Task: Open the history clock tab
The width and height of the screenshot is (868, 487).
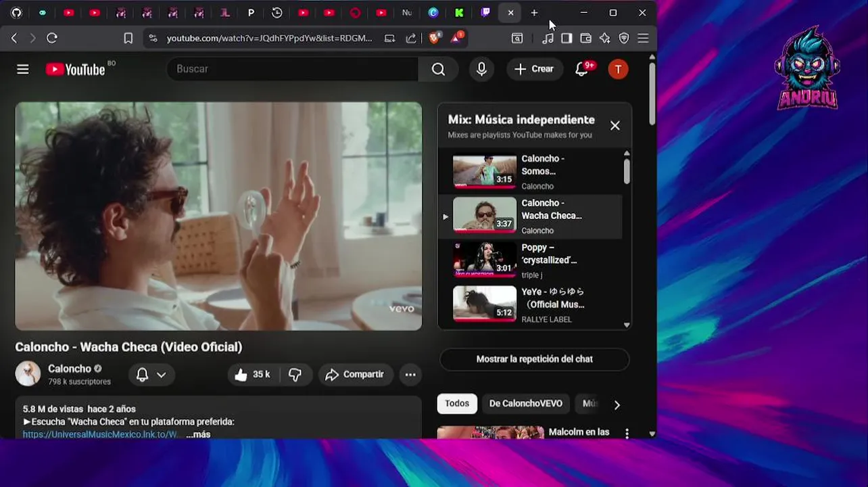Action: coord(276,12)
